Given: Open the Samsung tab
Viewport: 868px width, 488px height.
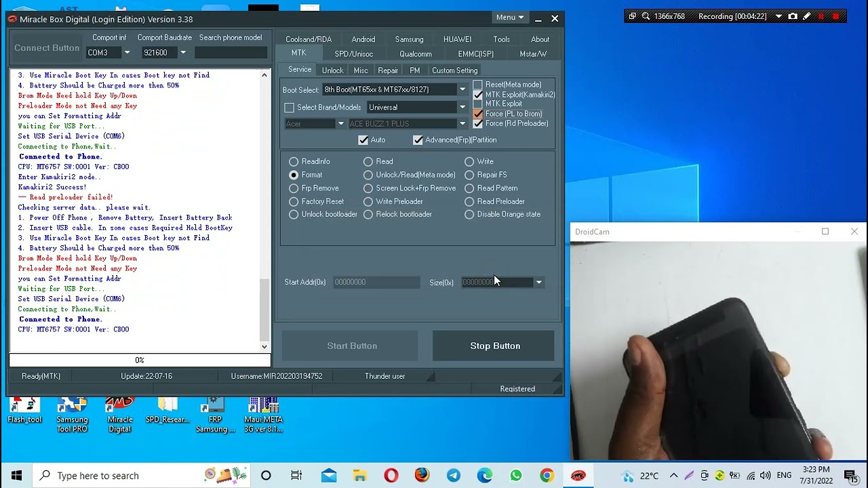Looking at the screenshot, I should [409, 39].
